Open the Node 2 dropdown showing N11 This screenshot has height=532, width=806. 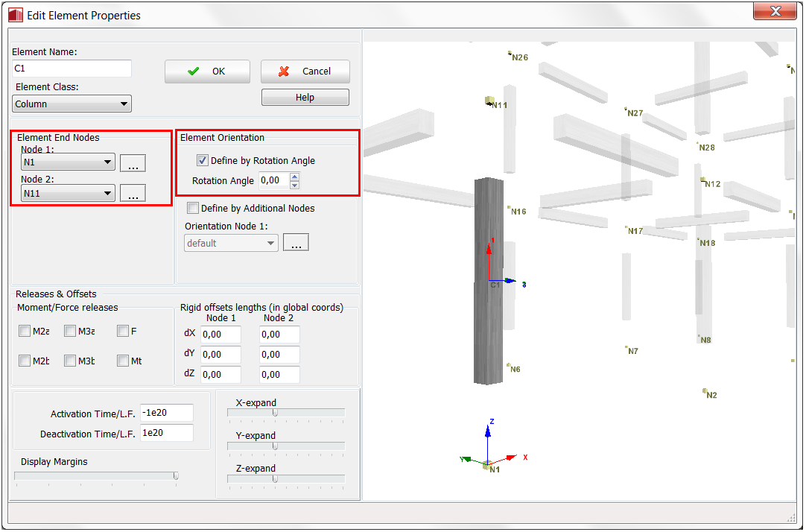click(68, 194)
